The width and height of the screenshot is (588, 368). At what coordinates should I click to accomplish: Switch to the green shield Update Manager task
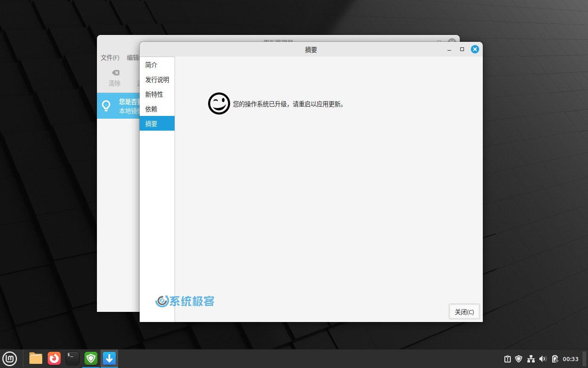[x=91, y=358]
